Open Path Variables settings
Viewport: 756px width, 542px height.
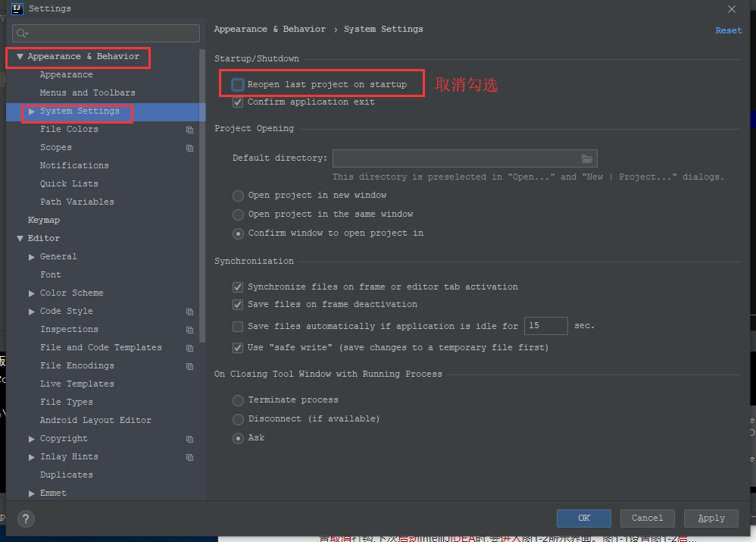77,202
